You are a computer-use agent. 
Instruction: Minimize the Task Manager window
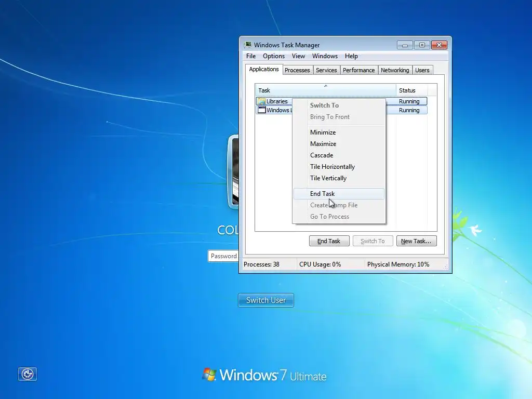[x=405, y=45]
